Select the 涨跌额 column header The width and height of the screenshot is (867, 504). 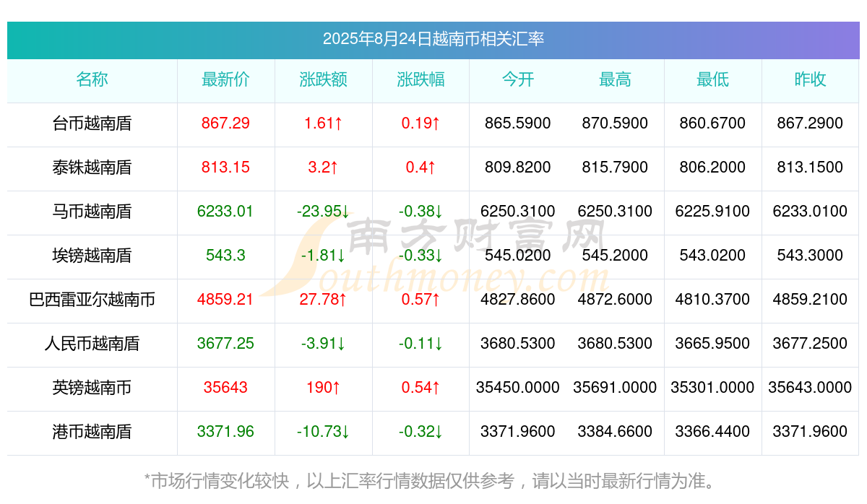tap(323, 80)
